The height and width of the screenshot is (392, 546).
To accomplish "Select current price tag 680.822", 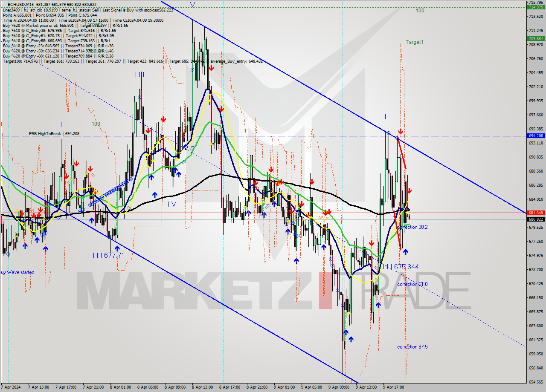I will (x=536, y=219).
